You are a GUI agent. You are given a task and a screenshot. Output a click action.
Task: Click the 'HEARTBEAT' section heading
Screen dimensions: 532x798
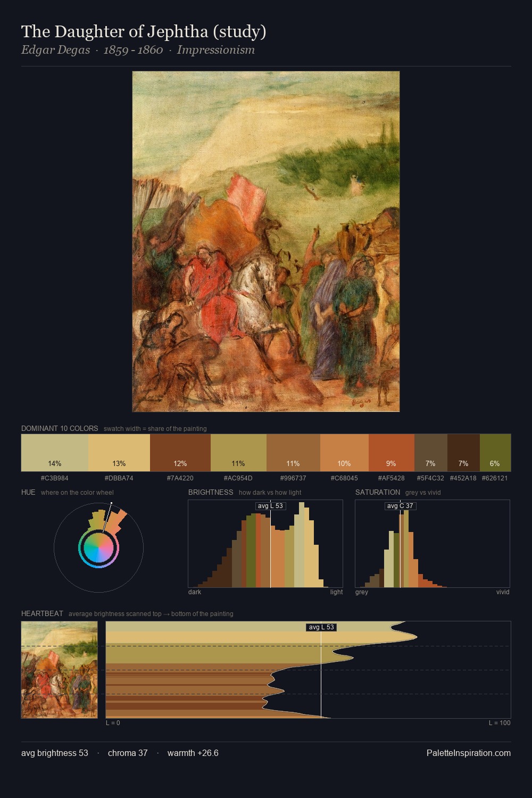42,613
